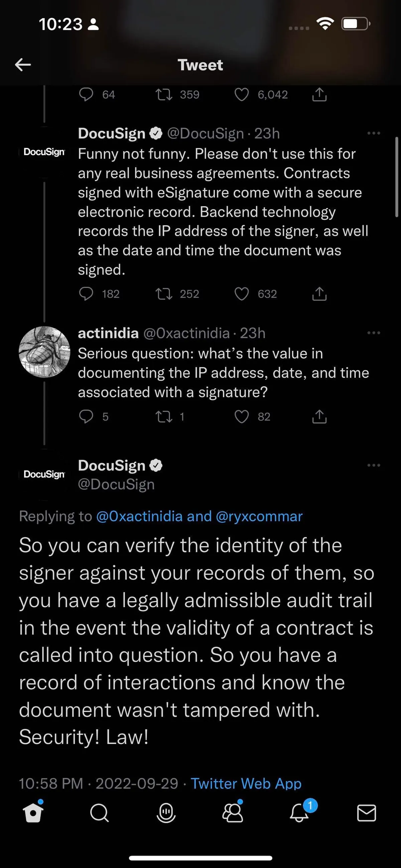The height and width of the screenshot is (868, 401).
Task: Open Search tab in bottom navigation
Action: pyautogui.click(x=100, y=813)
